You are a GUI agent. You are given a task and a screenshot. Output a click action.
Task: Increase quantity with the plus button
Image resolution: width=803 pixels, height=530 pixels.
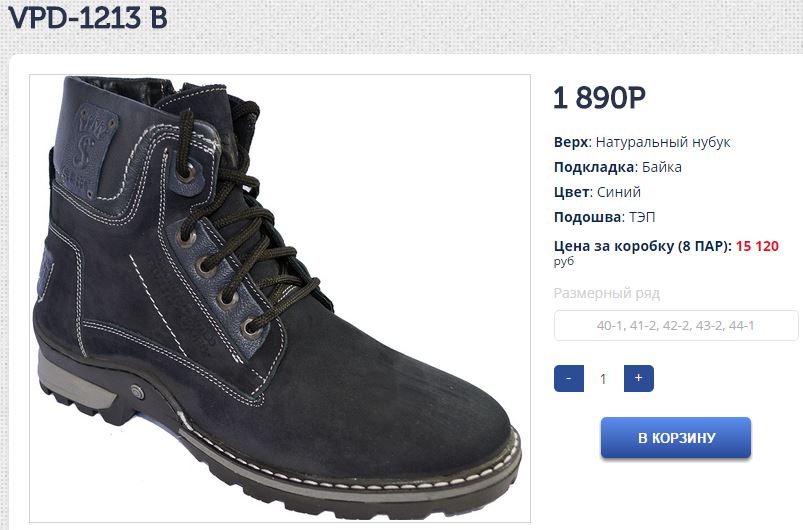click(x=639, y=378)
